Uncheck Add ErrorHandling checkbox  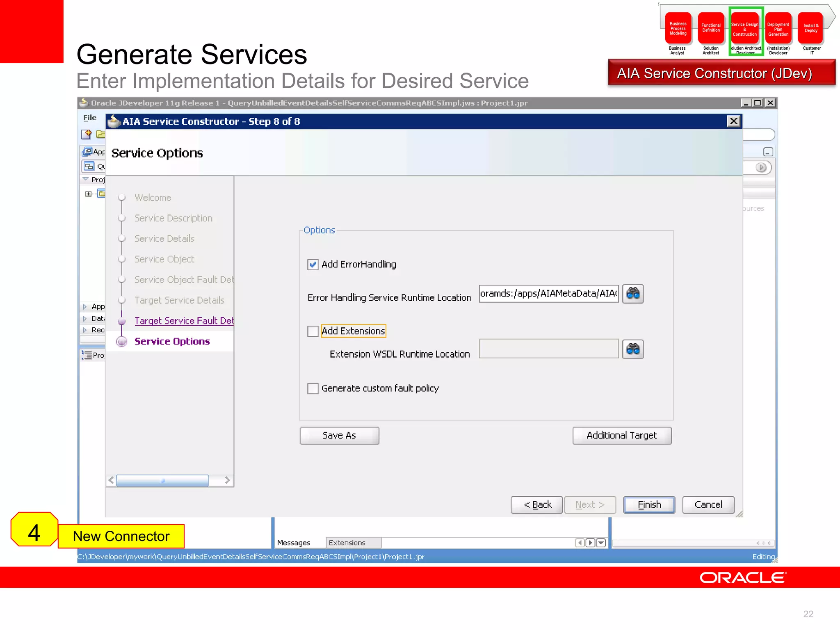coord(313,265)
